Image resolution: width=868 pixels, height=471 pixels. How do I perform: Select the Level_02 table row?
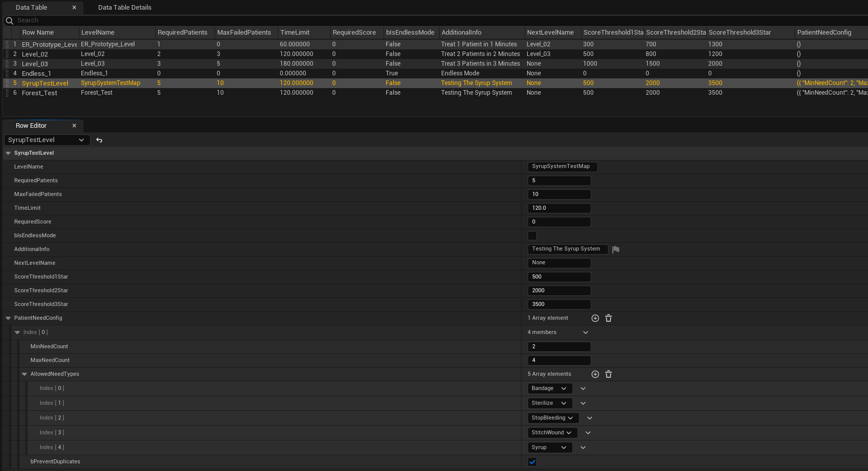(435, 54)
